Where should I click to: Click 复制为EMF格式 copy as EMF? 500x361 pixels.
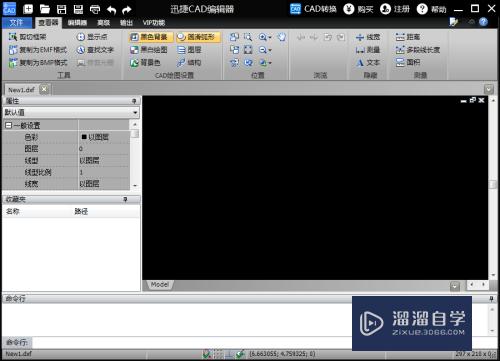coord(38,50)
